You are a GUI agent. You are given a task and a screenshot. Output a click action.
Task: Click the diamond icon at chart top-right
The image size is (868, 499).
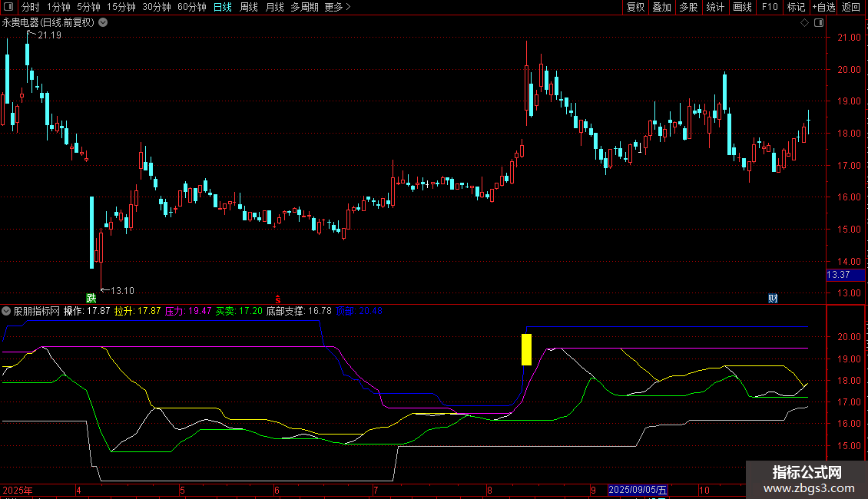pyautogui.click(x=804, y=23)
